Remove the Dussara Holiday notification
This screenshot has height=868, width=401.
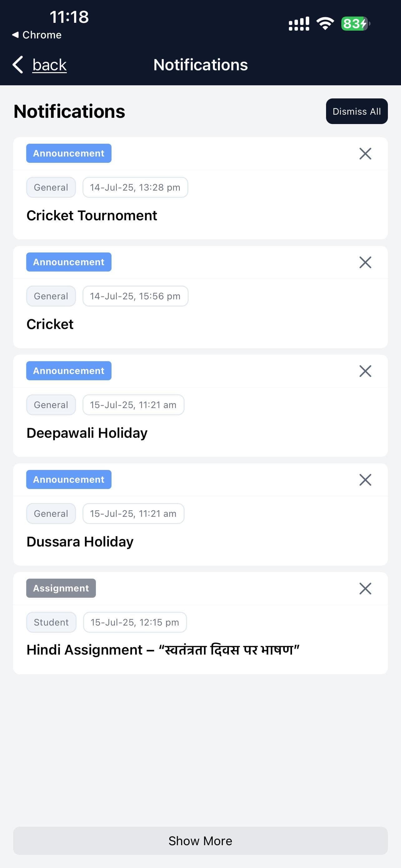coord(365,480)
